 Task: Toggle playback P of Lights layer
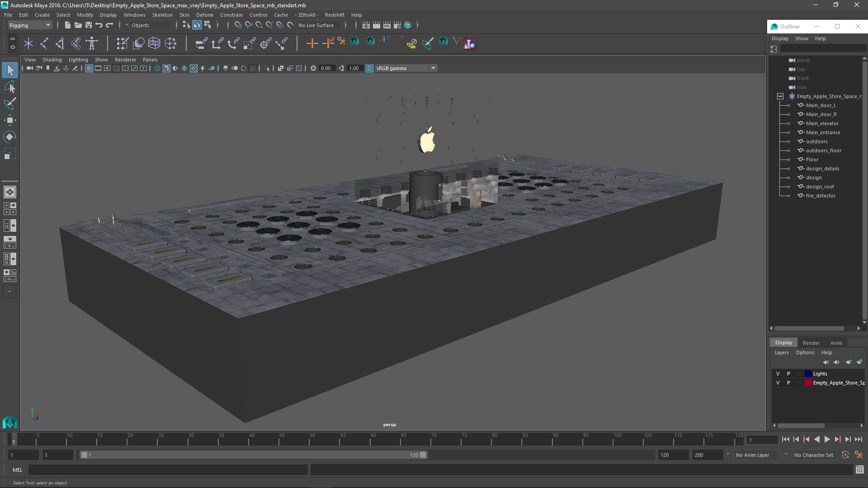click(788, 374)
